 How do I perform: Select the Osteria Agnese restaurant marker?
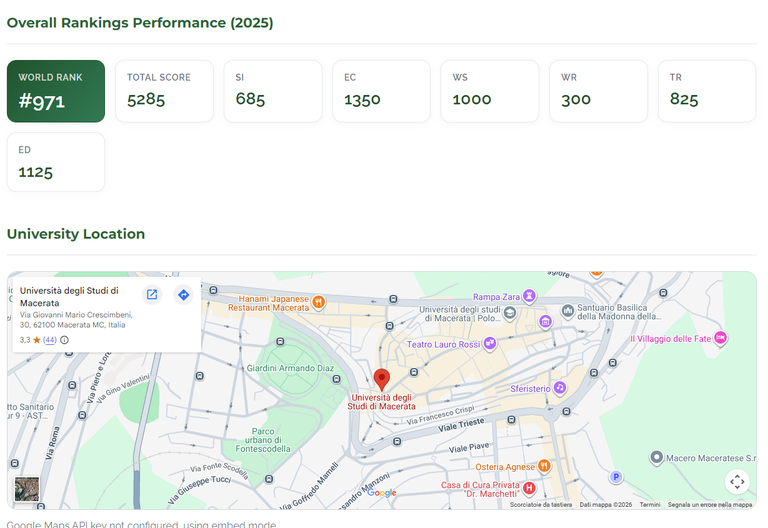coord(544,466)
